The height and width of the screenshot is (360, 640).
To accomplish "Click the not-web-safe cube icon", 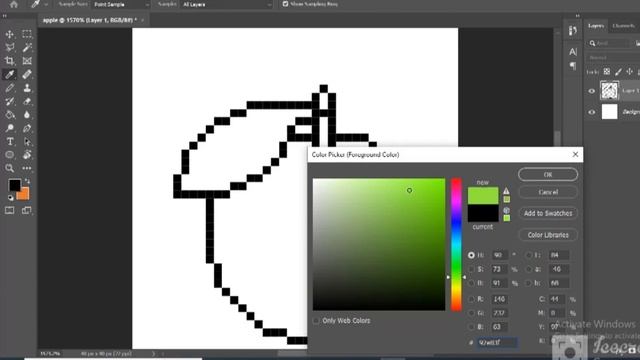I will (x=506, y=210).
